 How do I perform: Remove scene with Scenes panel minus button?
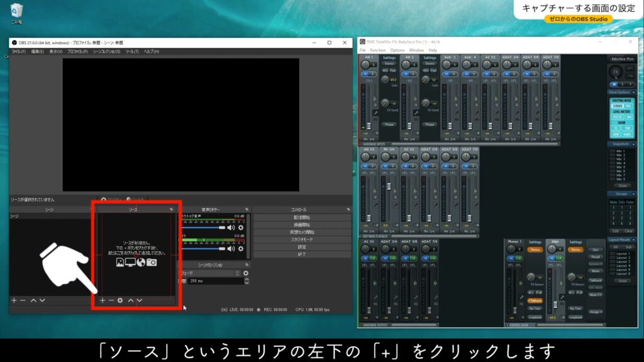click(x=23, y=300)
